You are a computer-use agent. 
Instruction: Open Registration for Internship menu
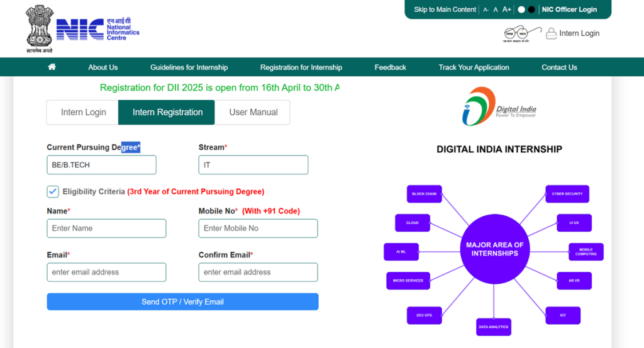pyautogui.click(x=301, y=67)
